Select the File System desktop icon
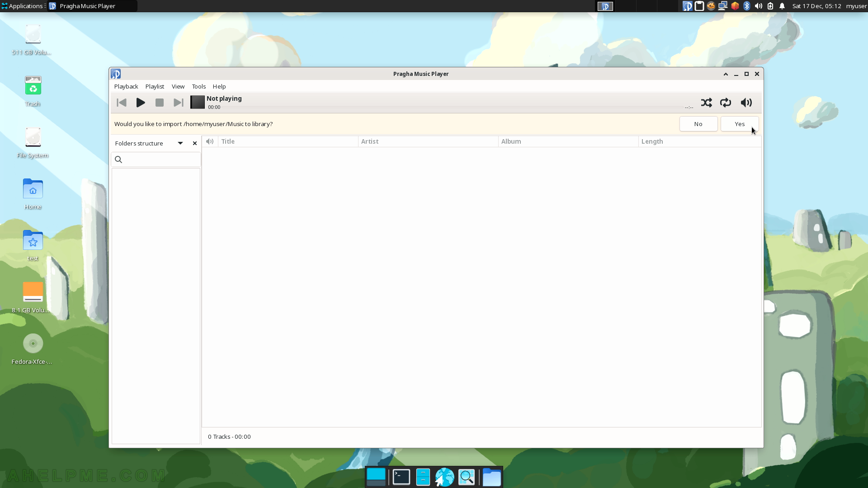The image size is (868, 488). [x=33, y=143]
